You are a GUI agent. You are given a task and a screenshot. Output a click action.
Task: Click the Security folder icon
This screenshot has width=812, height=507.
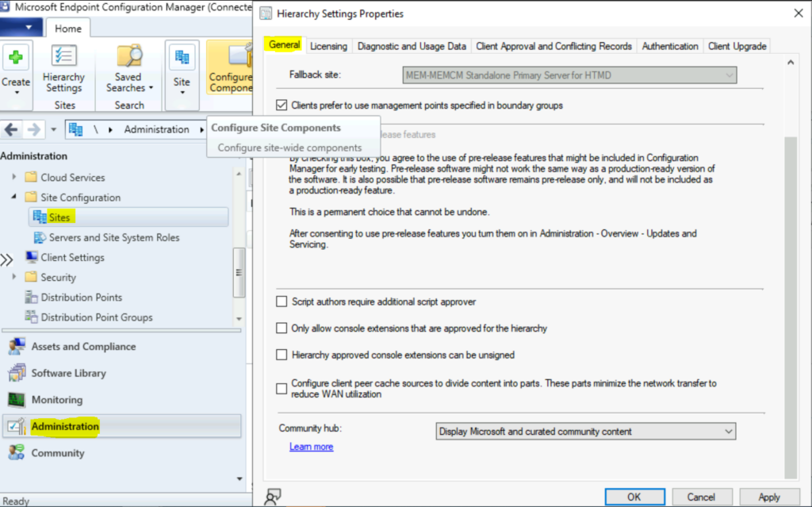coord(31,278)
